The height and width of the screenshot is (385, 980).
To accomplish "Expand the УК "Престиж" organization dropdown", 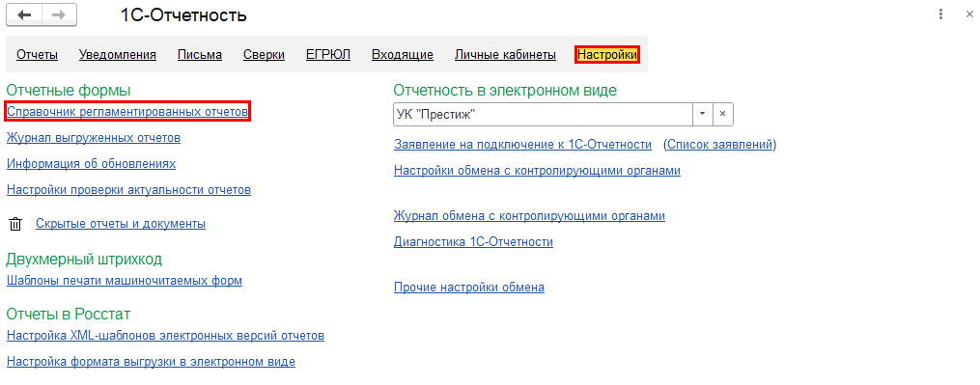I will click(702, 115).
